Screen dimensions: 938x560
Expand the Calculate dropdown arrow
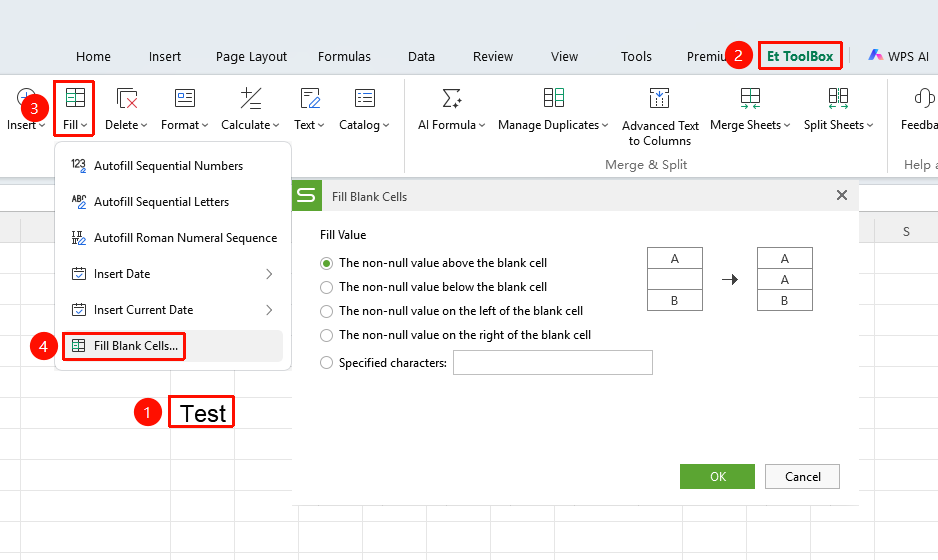point(276,125)
